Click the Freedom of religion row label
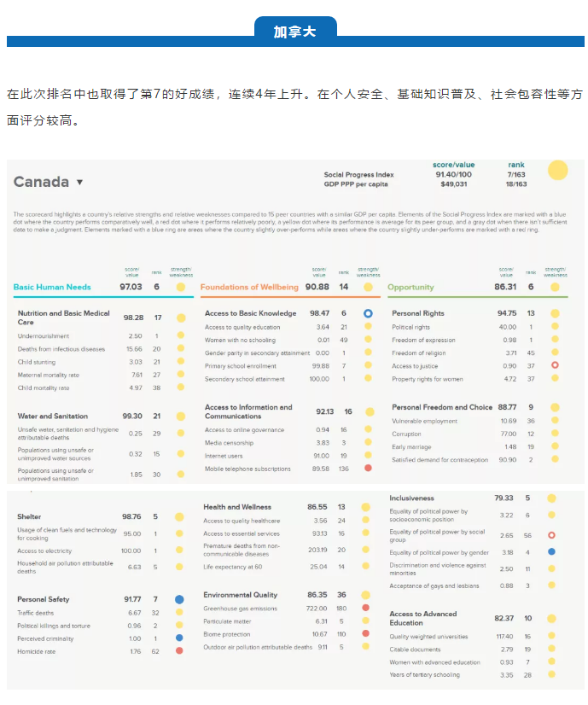Screen dimensions: 588x705 (x=418, y=353)
